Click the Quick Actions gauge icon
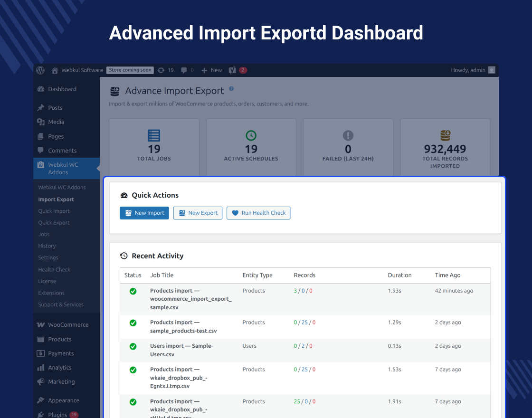Viewport: 532px width, 418px height. coord(124,195)
